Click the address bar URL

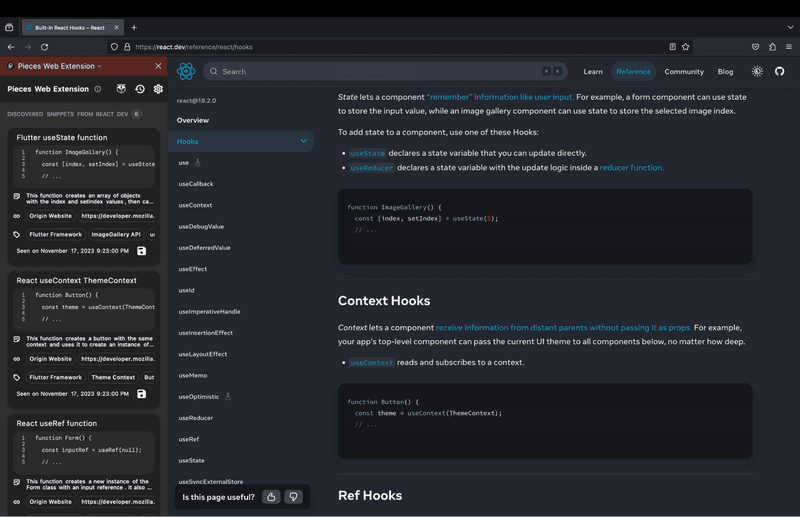pos(194,47)
